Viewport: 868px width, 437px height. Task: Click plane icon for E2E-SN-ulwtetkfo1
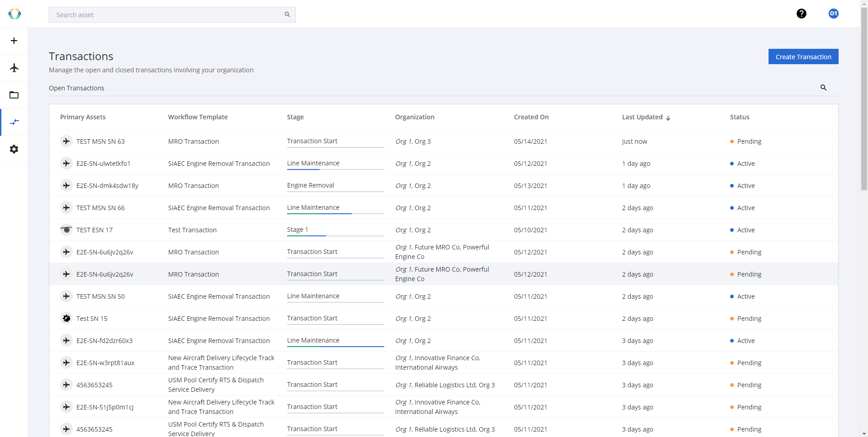point(66,164)
